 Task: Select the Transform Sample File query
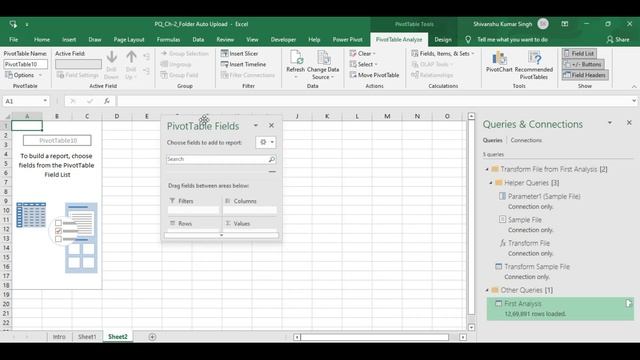537,267
